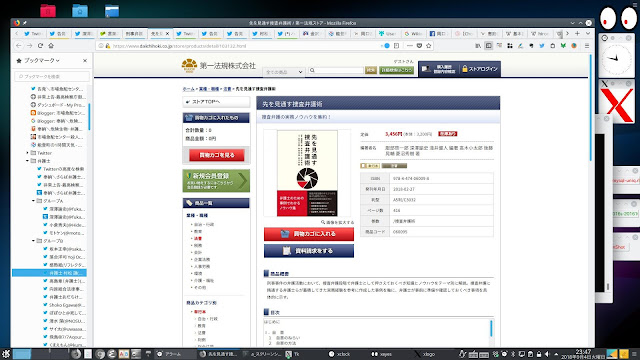The height and width of the screenshot is (360, 640).
Task: Toggle reader view icon in address bar
Action: [396, 46]
